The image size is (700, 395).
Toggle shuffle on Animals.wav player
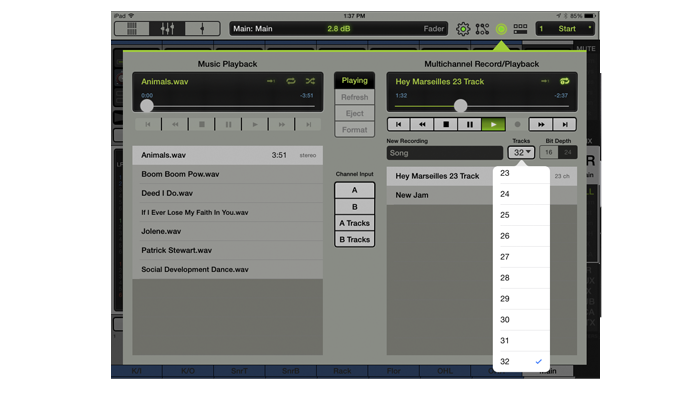click(310, 81)
